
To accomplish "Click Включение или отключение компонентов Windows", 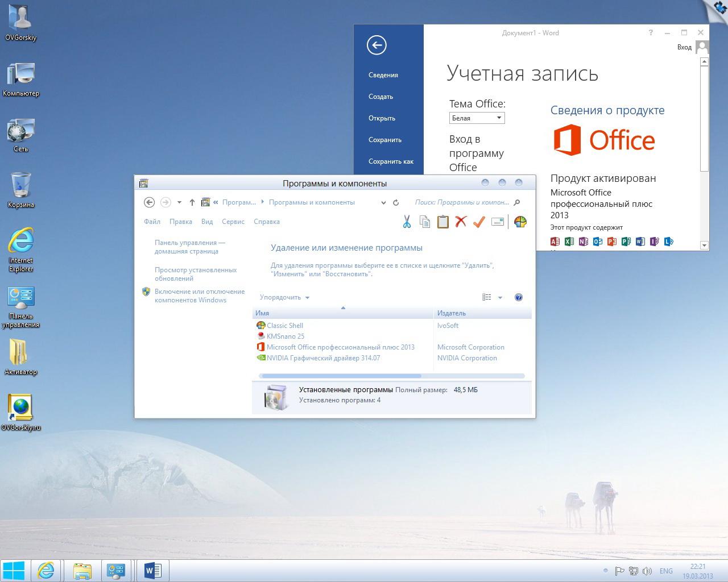I will tap(199, 296).
